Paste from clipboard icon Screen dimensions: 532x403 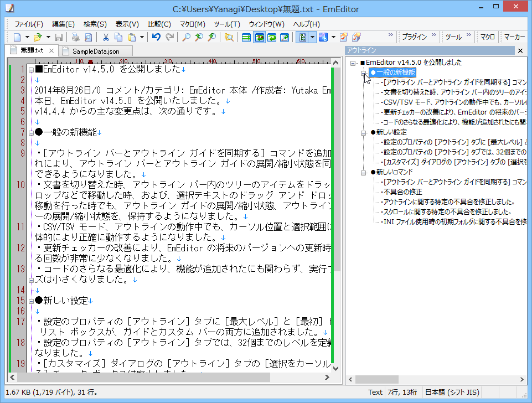coord(132,37)
